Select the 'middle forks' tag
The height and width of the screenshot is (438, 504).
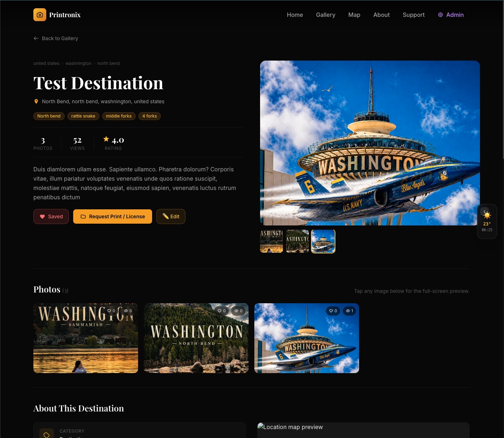tap(119, 116)
